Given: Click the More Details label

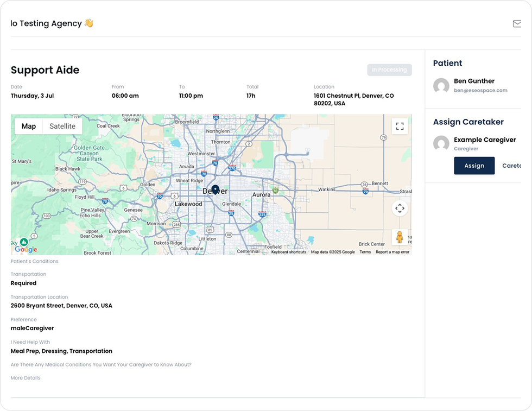Looking at the screenshot, I should point(26,378).
